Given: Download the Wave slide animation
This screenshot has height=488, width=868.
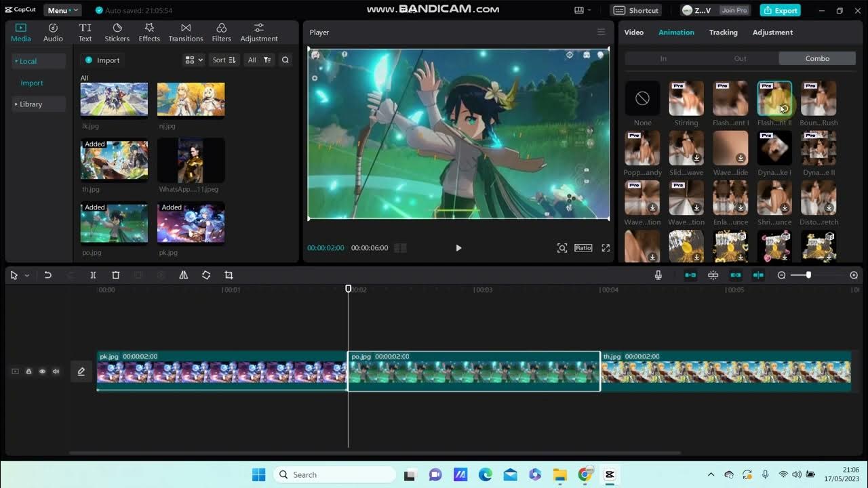Looking at the screenshot, I should point(741,158).
